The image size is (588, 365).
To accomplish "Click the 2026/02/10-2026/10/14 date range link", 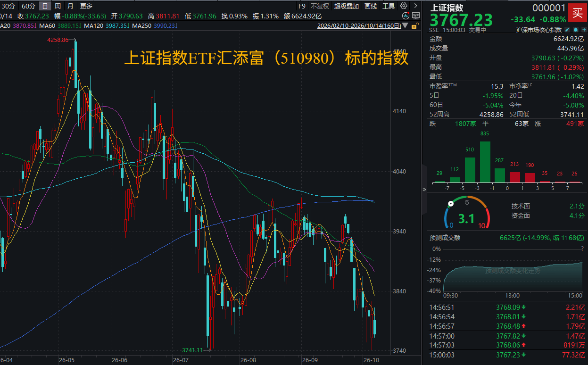I will [x=360, y=26].
